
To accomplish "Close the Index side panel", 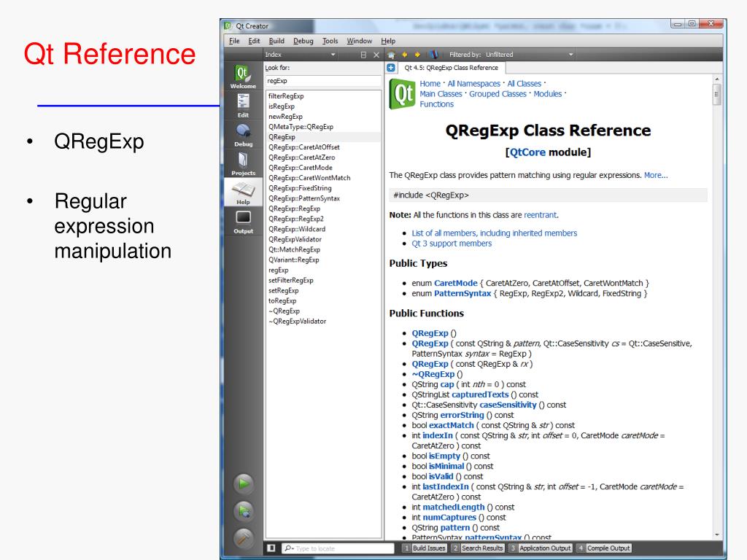I will (376, 55).
